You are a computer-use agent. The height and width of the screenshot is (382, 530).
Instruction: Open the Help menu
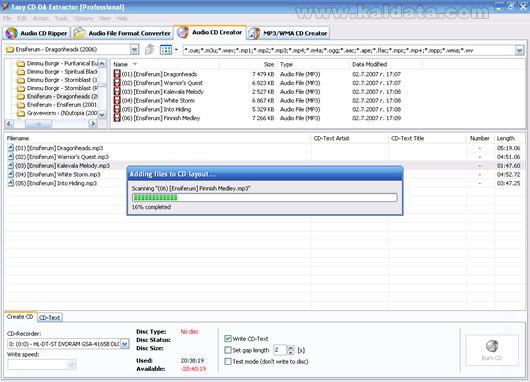point(122,18)
